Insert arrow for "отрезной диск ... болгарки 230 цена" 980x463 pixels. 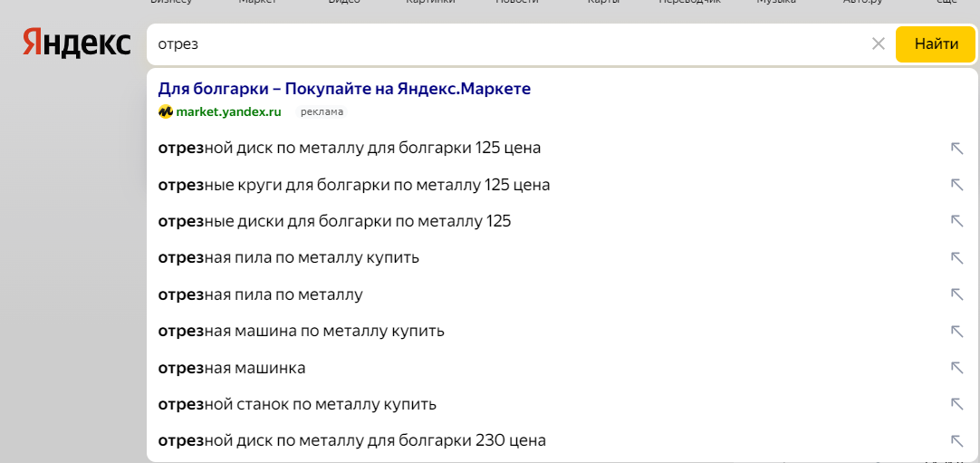[x=956, y=440]
